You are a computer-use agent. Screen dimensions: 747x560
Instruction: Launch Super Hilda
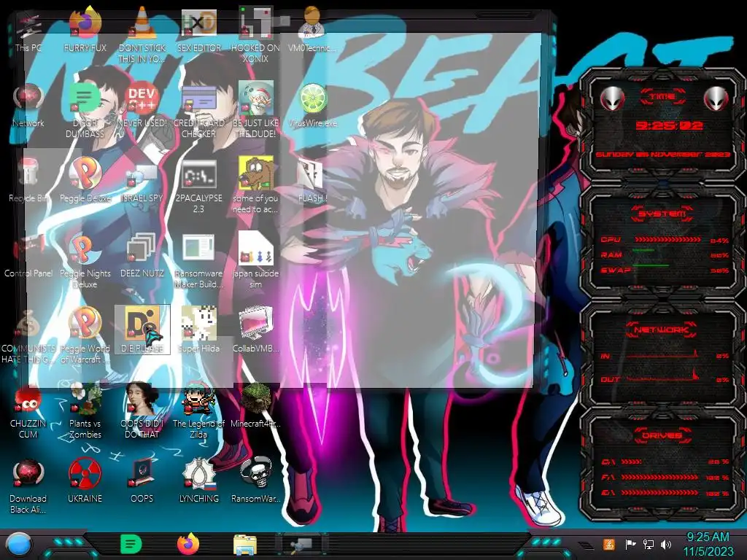click(x=198, y=330)
